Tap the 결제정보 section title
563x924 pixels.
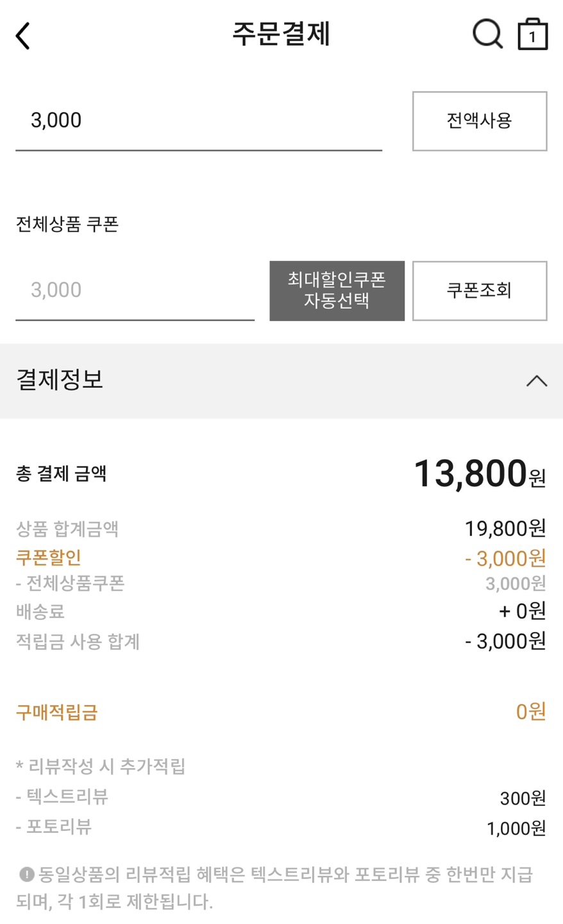coord(60,380)
